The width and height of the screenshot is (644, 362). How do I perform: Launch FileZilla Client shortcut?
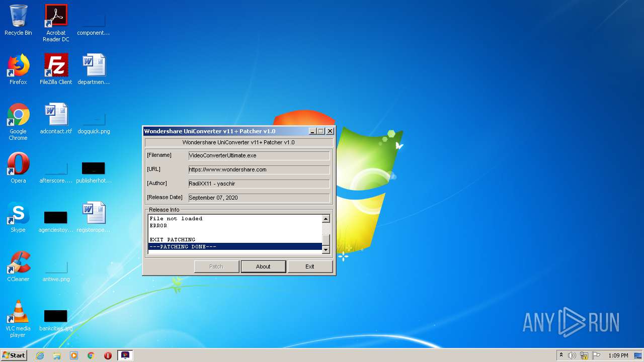click(x=56, y=69)
